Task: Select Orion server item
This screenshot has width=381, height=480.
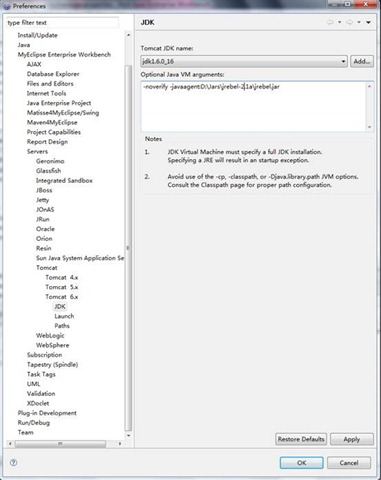Action: click(x=44, y=238)
